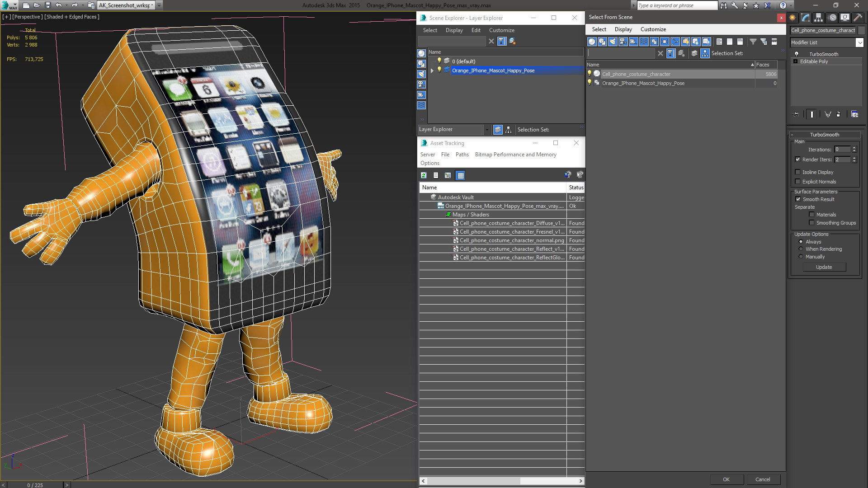Open Edit menu in Scene Explorer
868x488 pixels.
pyautogui.click(x=476, y=30)
